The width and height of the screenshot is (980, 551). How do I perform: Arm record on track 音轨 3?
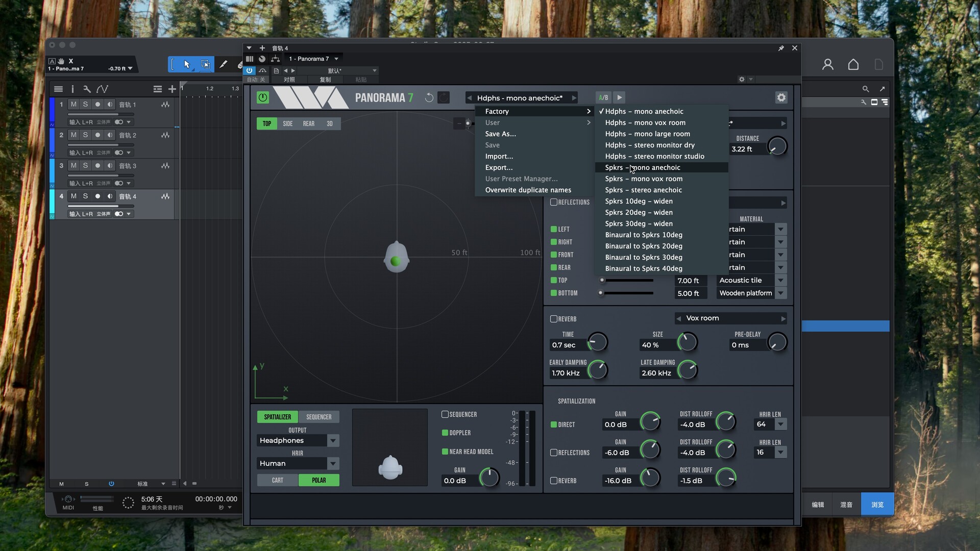click(97, 165)
